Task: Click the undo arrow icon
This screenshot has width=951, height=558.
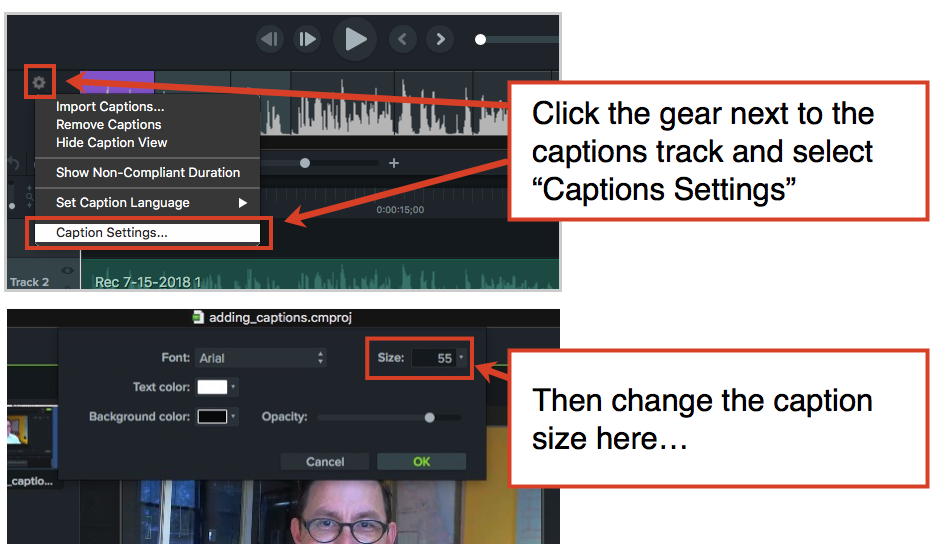Action: click(13, 164)
